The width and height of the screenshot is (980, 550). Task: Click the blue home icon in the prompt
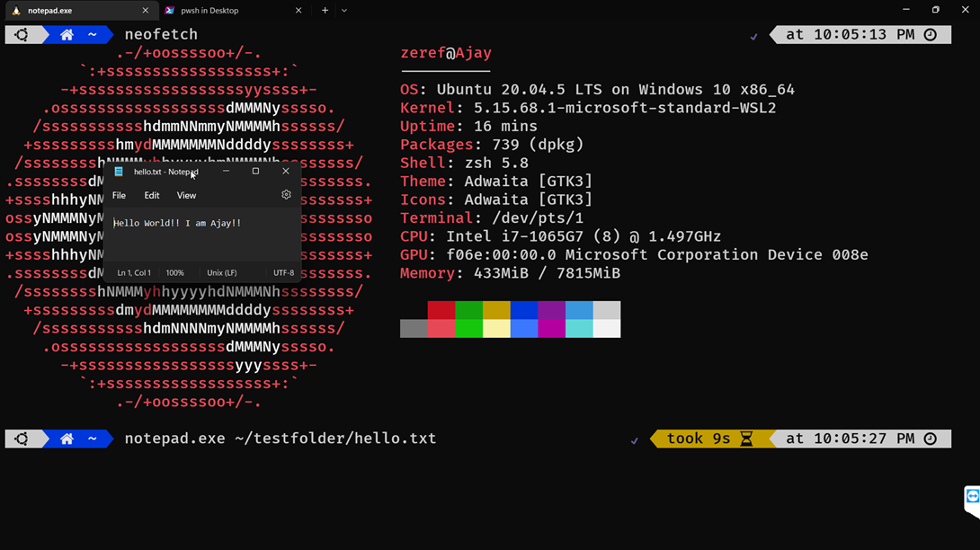pyautogui.click(x=66, y=34)
